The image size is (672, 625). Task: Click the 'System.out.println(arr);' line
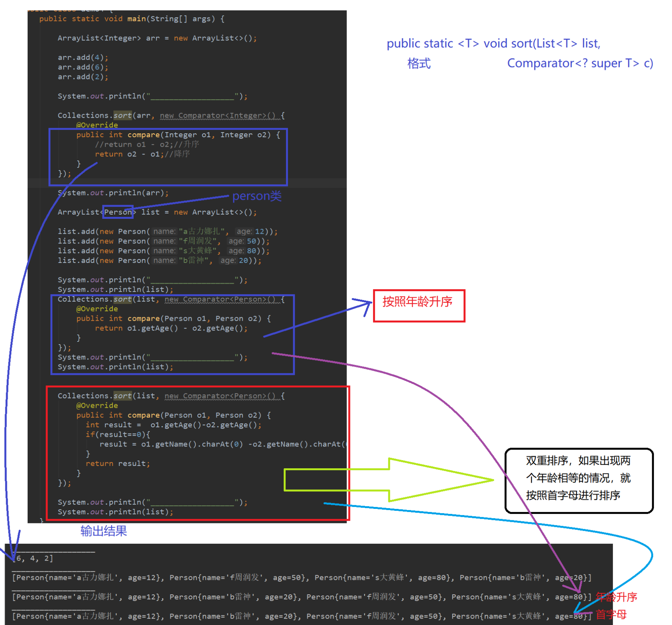point(113,193)
